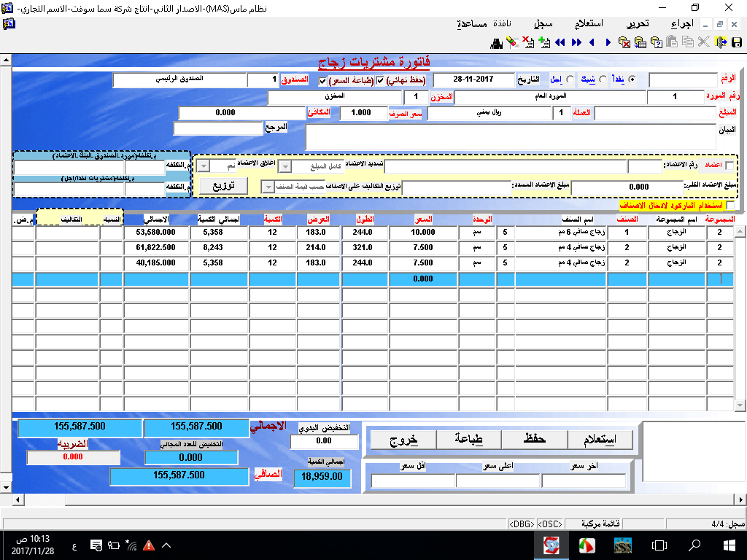747x560 pixels.
Task: Click the printer icon in the toolbar
Action: [497, 42]
